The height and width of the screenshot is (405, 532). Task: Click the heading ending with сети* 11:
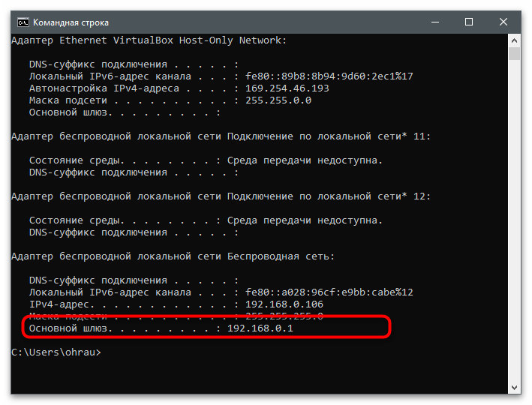(221, 136)
